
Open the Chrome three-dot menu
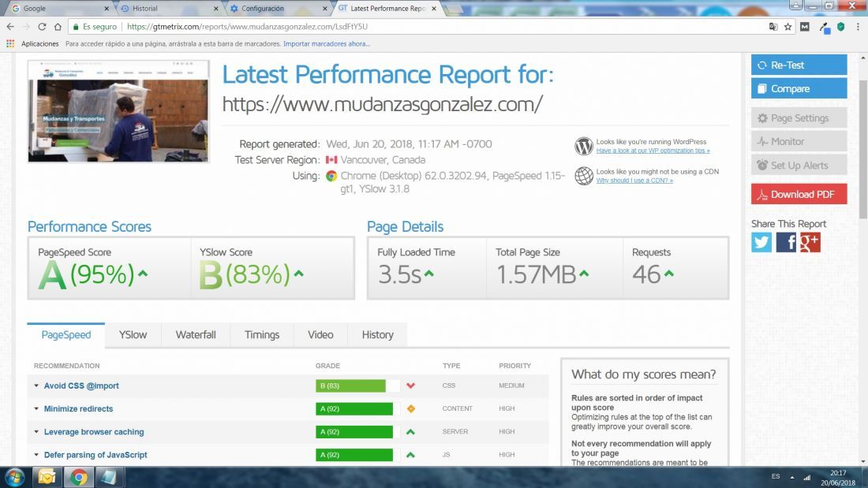(x=858, y=27)
